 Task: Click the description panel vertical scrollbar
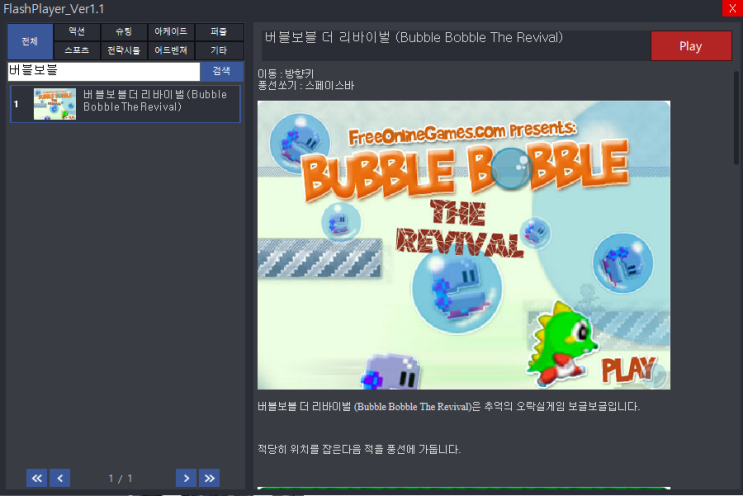(736, 118)
